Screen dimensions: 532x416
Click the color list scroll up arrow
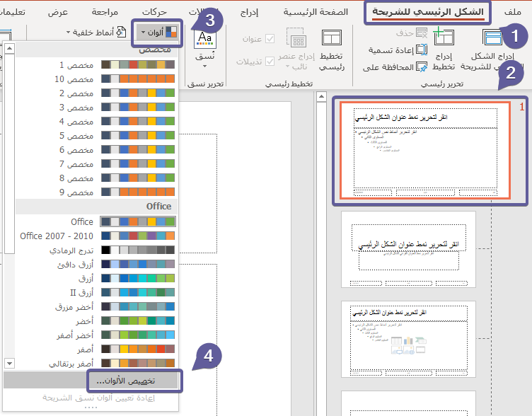[x=9, y=49]
